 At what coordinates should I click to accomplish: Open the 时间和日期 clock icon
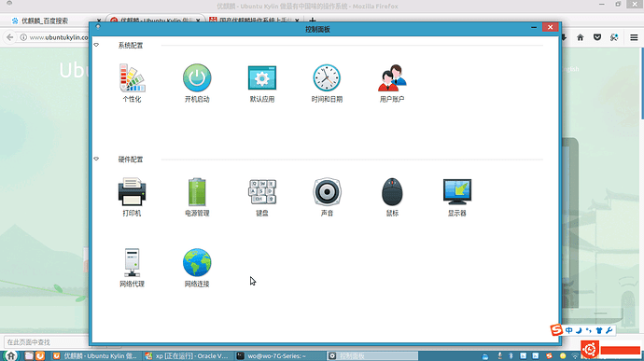pyautogui.click(x=327, y=82)
